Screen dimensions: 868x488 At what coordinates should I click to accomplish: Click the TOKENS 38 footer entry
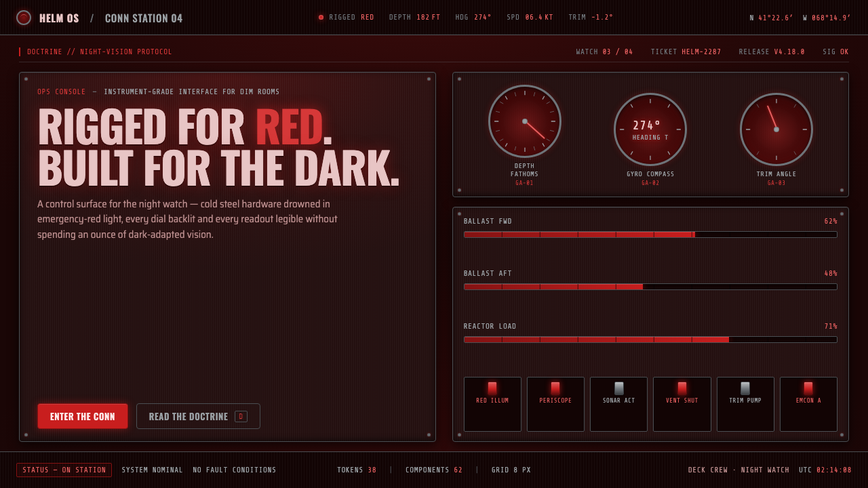(x=357, y=470)
